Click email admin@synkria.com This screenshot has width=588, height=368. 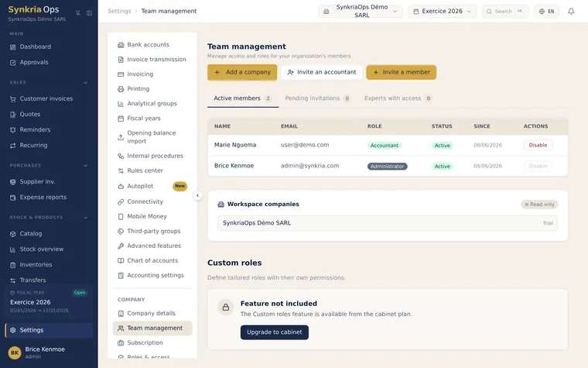pyautogui.click(x=309, y=166)
